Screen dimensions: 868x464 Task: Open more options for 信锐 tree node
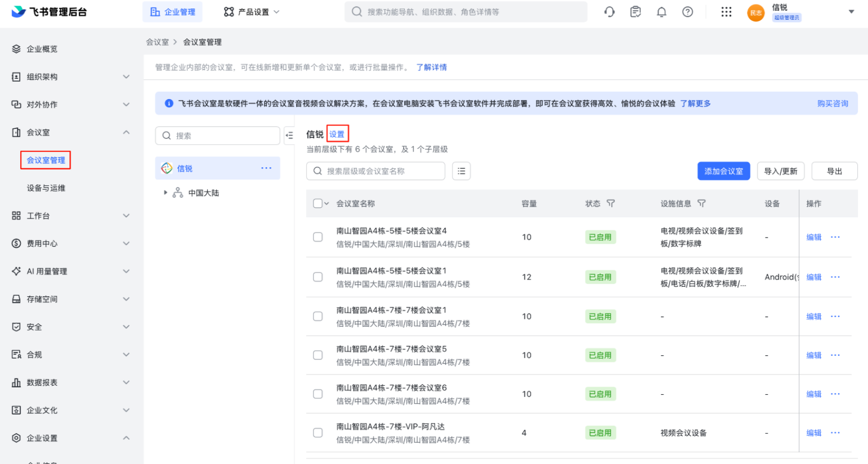coord(266,168)
